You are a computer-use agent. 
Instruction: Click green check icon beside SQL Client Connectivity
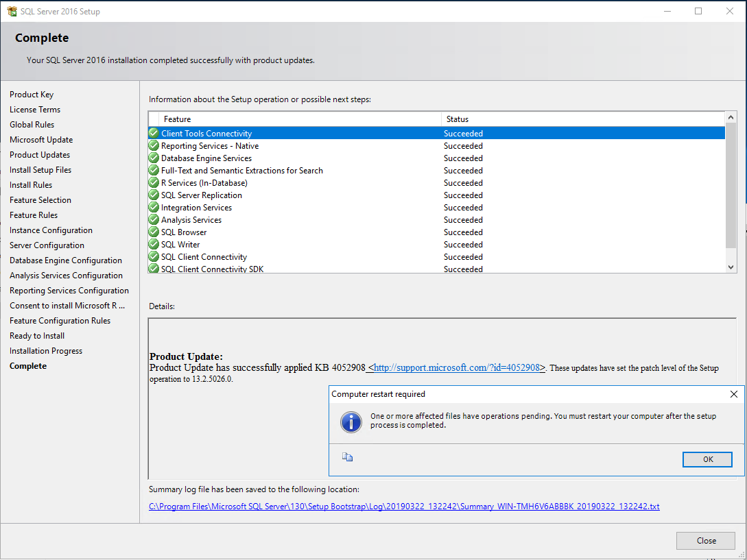pyautogui.click(x=154, y=256)
